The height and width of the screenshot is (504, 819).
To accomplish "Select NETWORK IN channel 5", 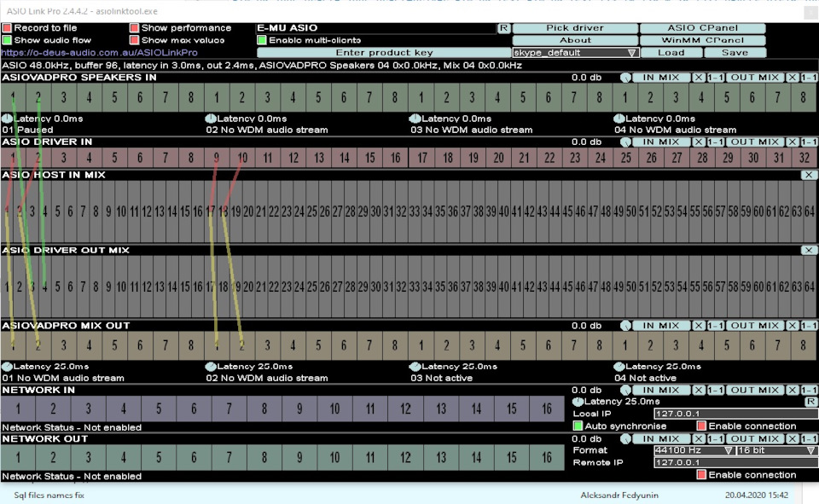I will [159, 409].
